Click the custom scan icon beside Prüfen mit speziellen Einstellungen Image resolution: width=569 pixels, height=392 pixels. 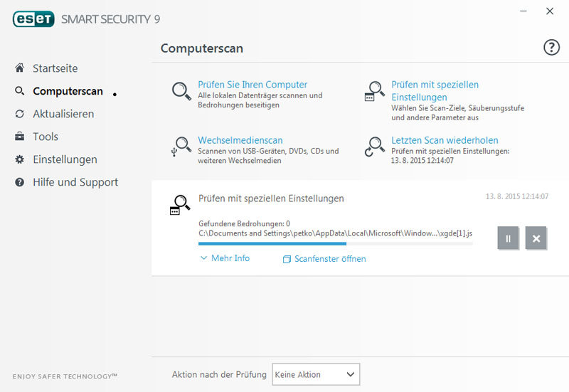click(374, 92)
